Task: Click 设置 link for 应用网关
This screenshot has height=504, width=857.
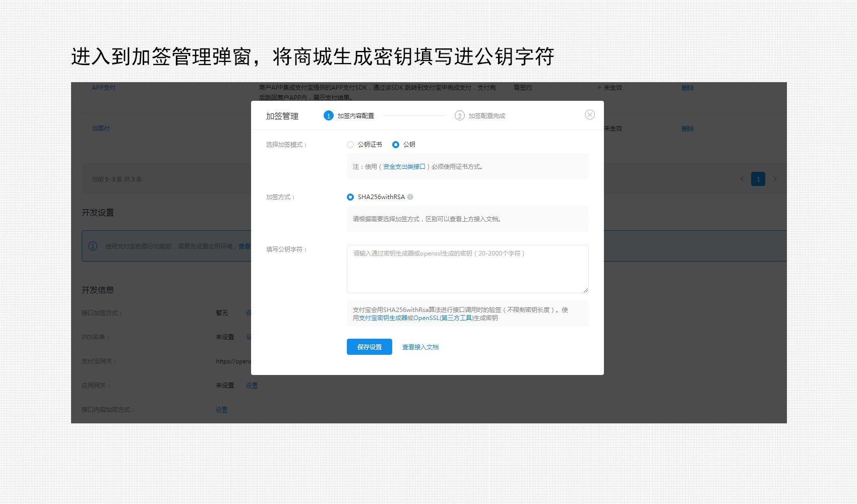Action: coord(252,386)
